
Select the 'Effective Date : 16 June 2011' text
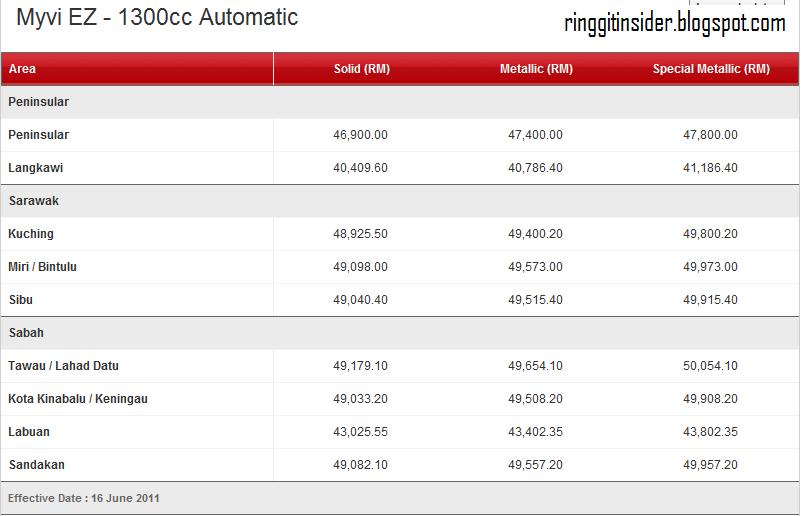[84, 498]
